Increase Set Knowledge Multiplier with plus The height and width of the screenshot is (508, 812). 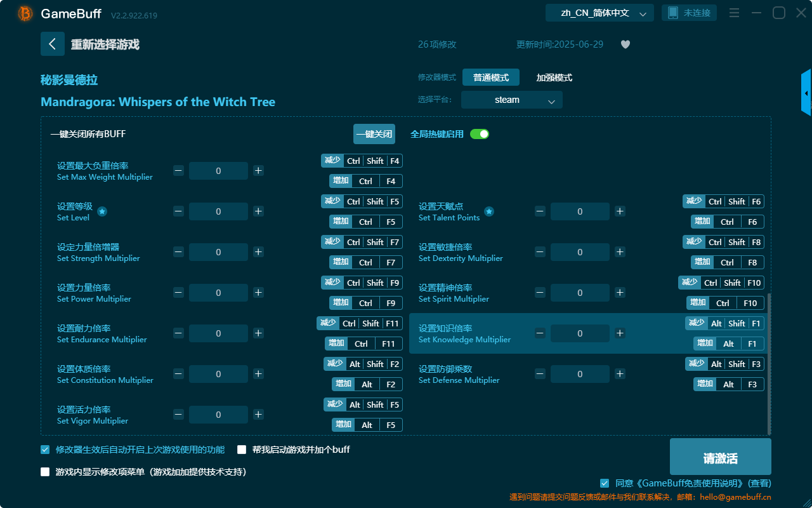coord(620,333)
